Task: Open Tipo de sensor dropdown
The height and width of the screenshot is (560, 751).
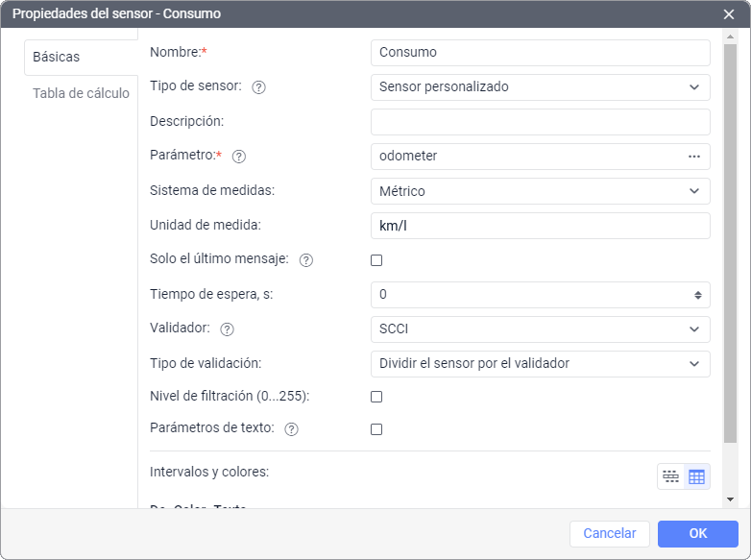Action: 540,87
